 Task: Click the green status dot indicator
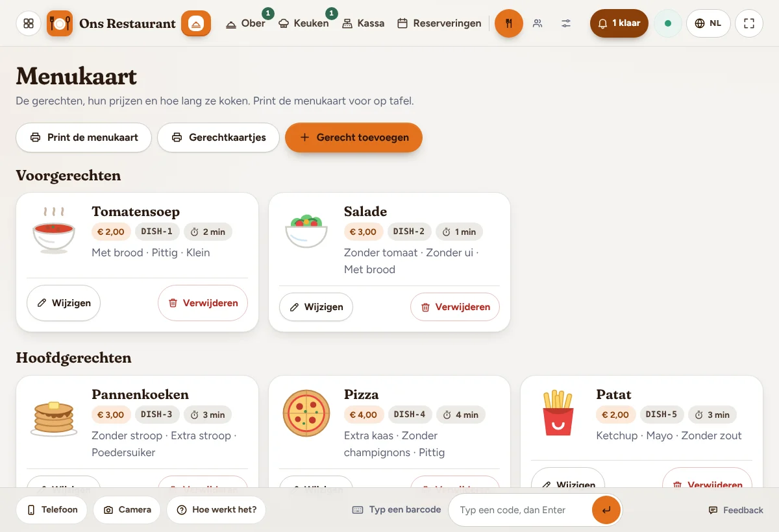(x=667, y=23)
